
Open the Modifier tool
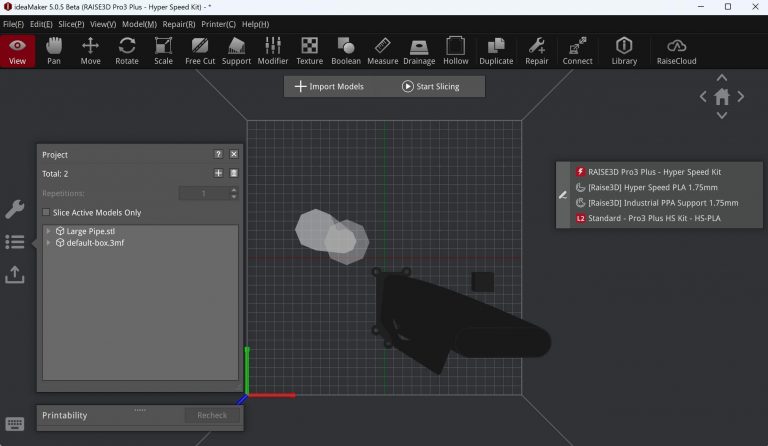tap(273, 51)
